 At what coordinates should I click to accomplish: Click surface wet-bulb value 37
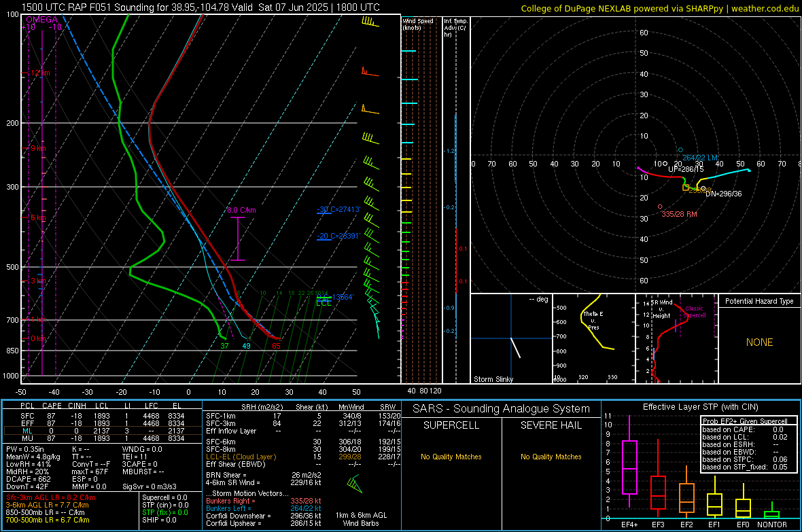pos(224,346)
